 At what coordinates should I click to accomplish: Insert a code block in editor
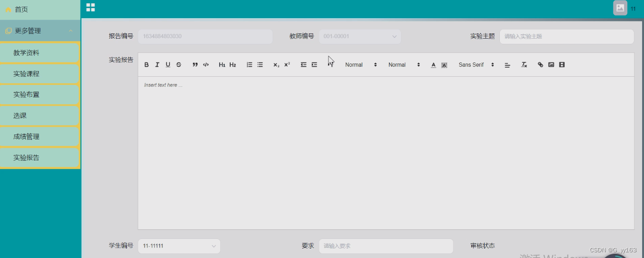[206, 65]
